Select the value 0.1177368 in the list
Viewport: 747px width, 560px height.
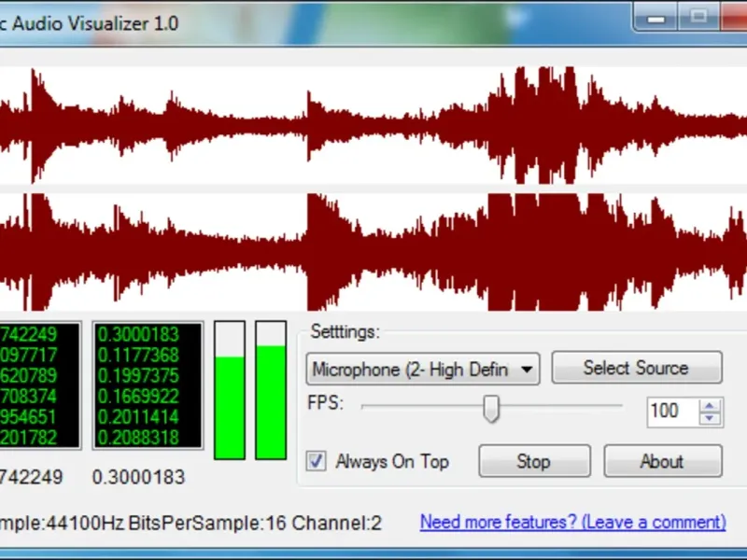pyautogui.click(x=138, y=355)
